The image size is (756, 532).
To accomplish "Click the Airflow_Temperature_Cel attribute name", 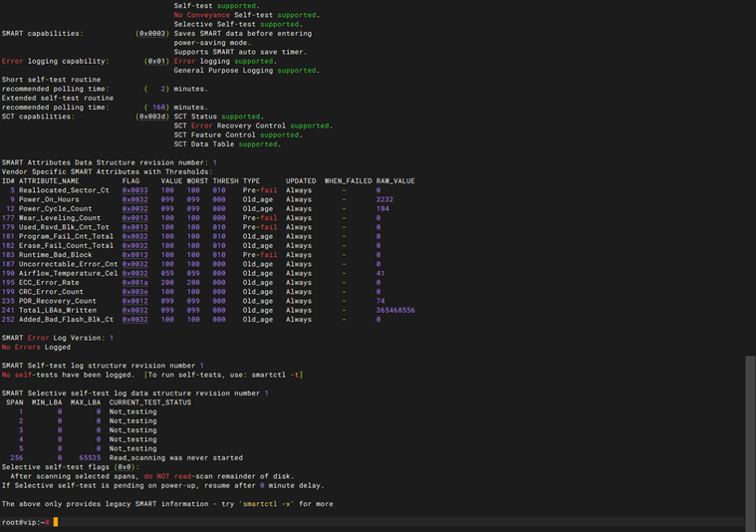I will click(x=68, y=274).
